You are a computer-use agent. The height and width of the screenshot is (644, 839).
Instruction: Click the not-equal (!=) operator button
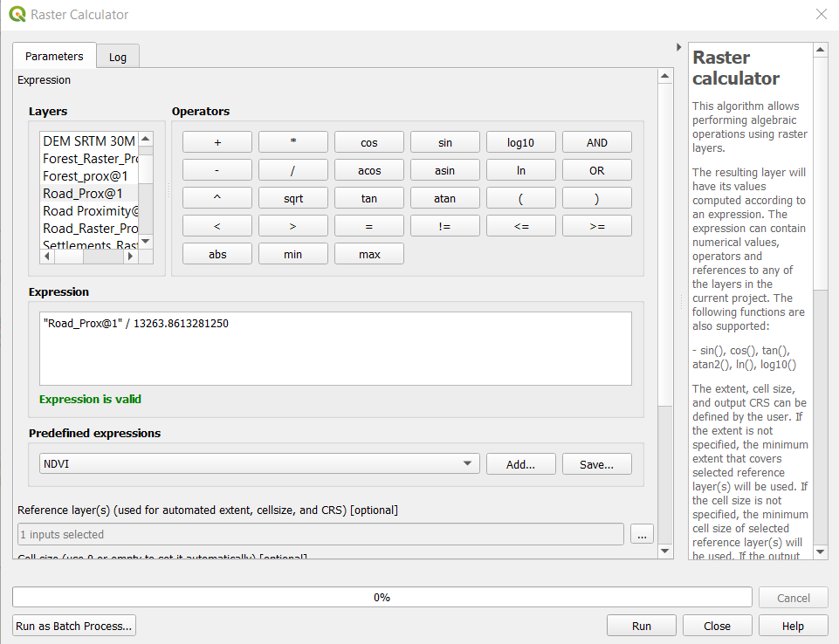445,226
